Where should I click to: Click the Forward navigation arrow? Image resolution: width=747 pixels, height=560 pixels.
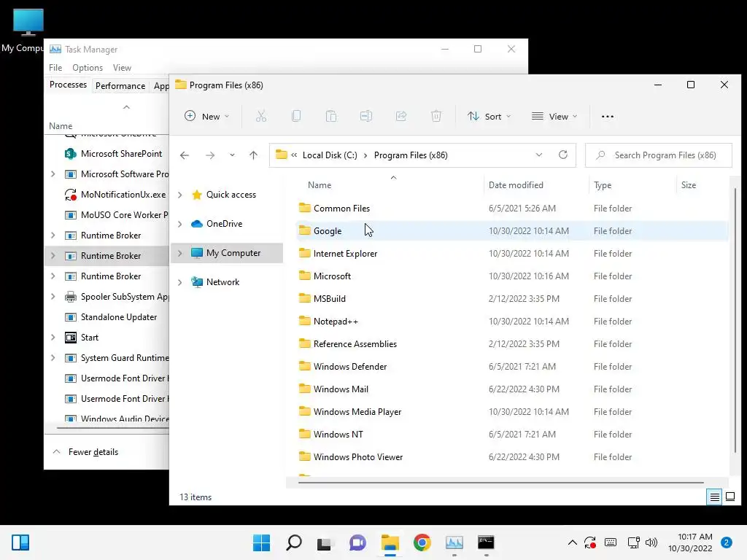coord(210,155)
